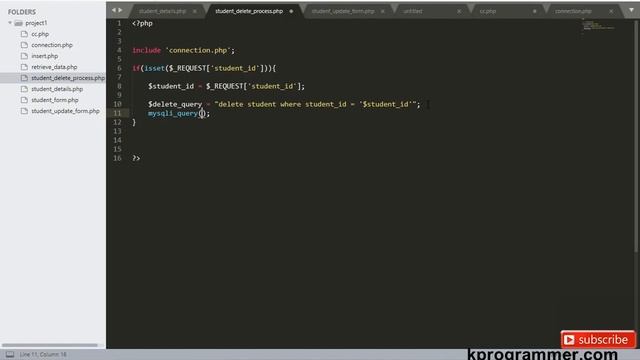Open insert.php from the sidebar

click(x=44, y=56)
